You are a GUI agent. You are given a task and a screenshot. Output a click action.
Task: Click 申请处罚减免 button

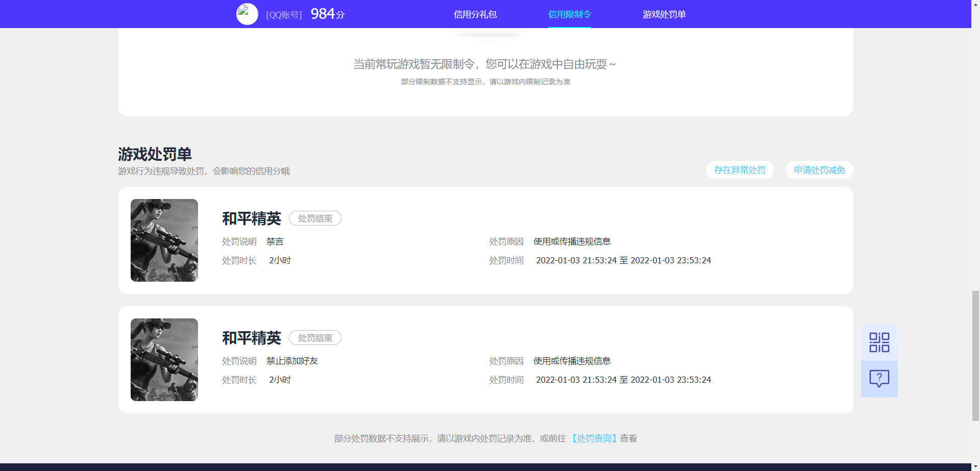pos(819,170)
